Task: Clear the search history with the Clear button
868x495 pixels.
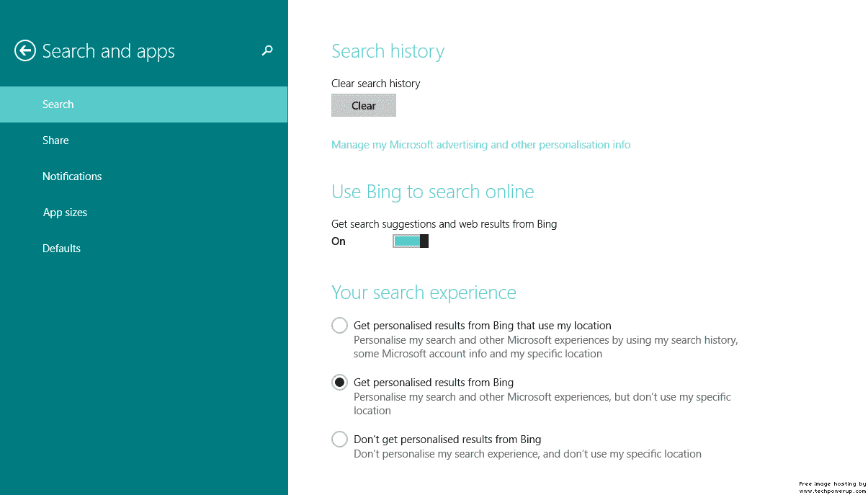Action: click(364, 105)
